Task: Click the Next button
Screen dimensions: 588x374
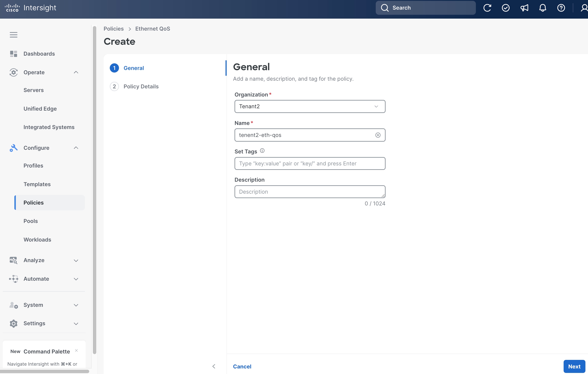Action: tap(574, 366)
